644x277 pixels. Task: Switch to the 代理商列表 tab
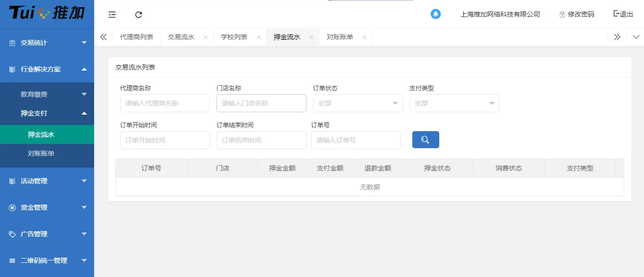[x=137, y=36]
